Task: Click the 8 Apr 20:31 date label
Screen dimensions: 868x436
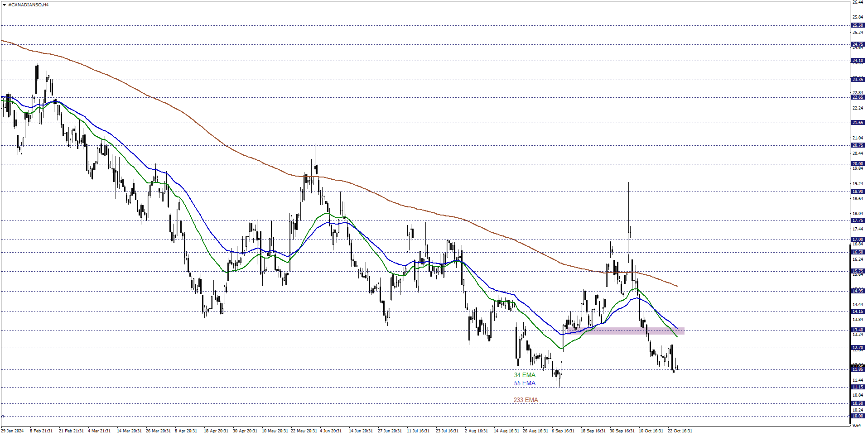Action: click(x=186, y=431)
